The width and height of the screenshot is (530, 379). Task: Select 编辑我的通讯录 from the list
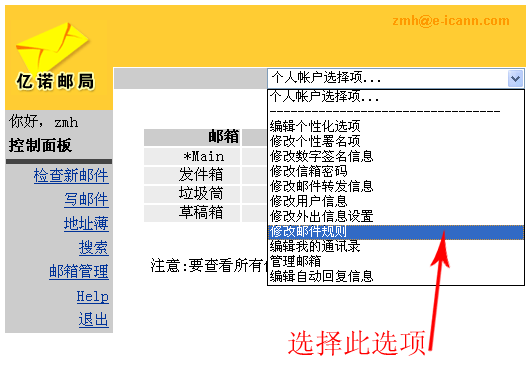395,246
